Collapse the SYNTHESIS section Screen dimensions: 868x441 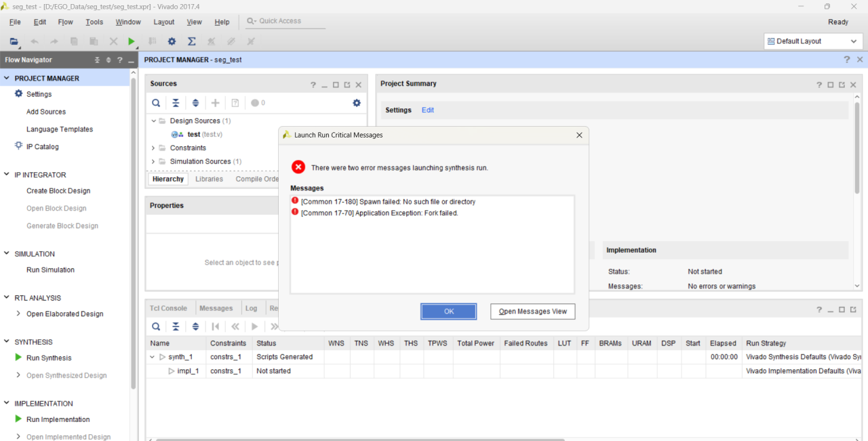[7, 341]
